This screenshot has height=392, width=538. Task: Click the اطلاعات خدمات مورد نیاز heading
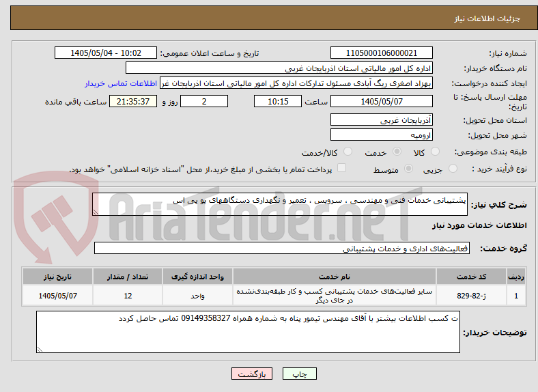[x=479, y=225]
